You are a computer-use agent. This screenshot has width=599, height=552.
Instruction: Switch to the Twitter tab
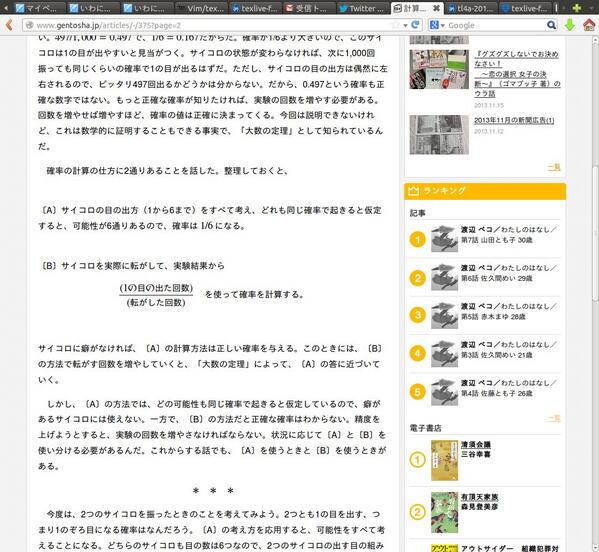click(x=363, y=8)
